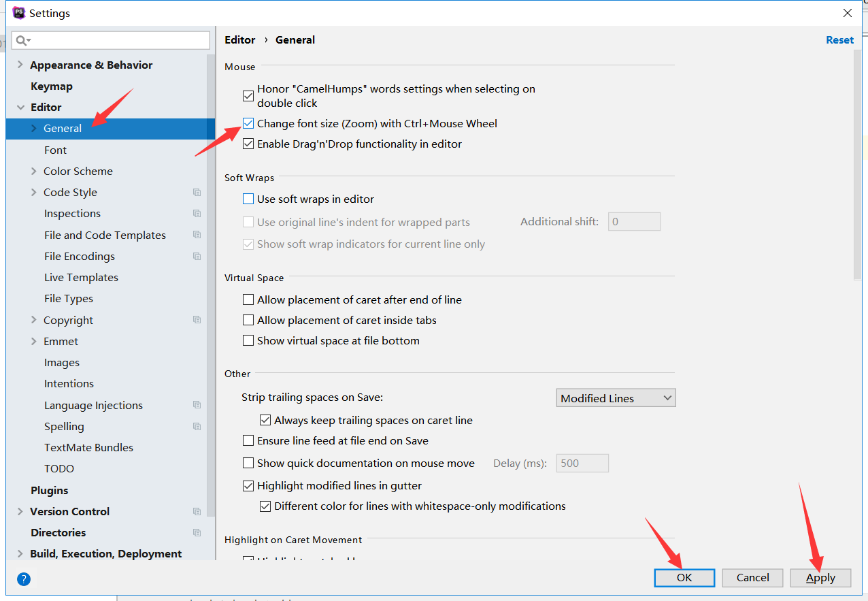
Task: Expand Build, Execution, Deployment node
Action: click(x=20, y=554)
